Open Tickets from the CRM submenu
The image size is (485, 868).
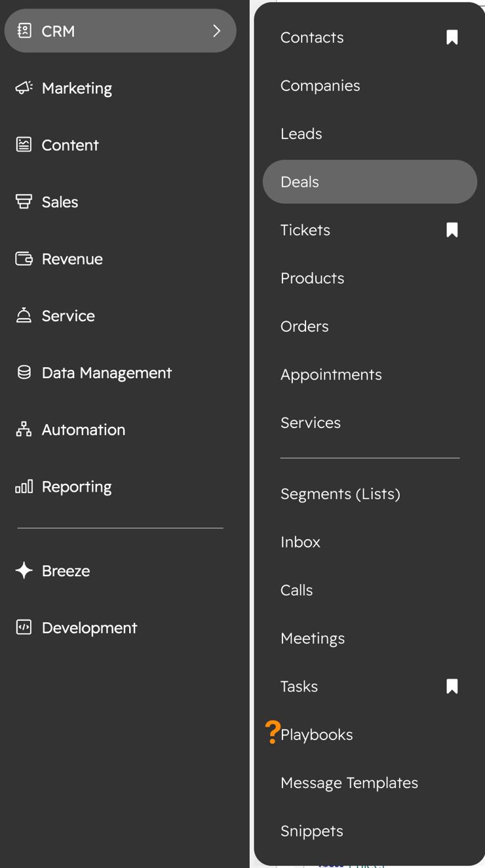305,230
